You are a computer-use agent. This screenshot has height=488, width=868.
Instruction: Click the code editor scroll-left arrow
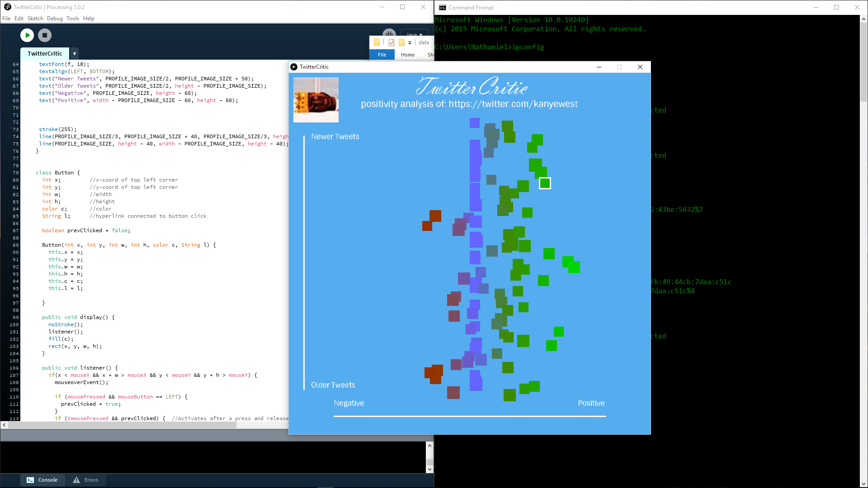[x=4, y=425]
